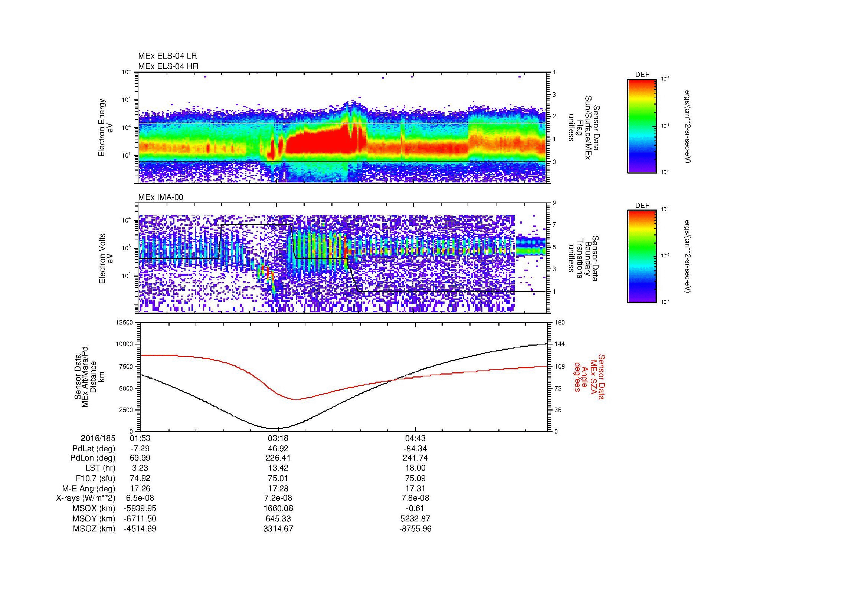Click the date label '2016/185'
The image size is (868, 613).
pos(98,438)
